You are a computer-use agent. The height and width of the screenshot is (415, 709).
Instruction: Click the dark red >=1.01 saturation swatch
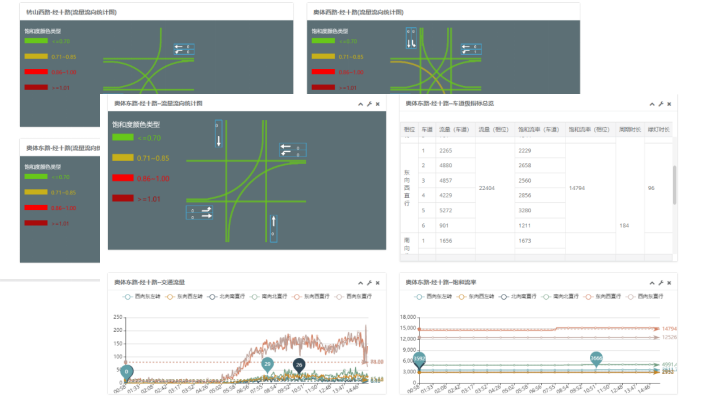coord(123,198)
